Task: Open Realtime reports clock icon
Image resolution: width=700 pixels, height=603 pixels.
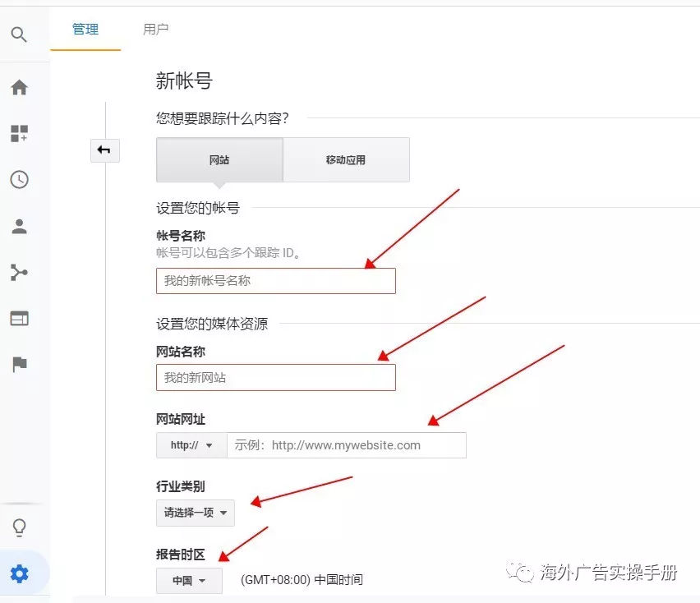Action: point(19,180)
